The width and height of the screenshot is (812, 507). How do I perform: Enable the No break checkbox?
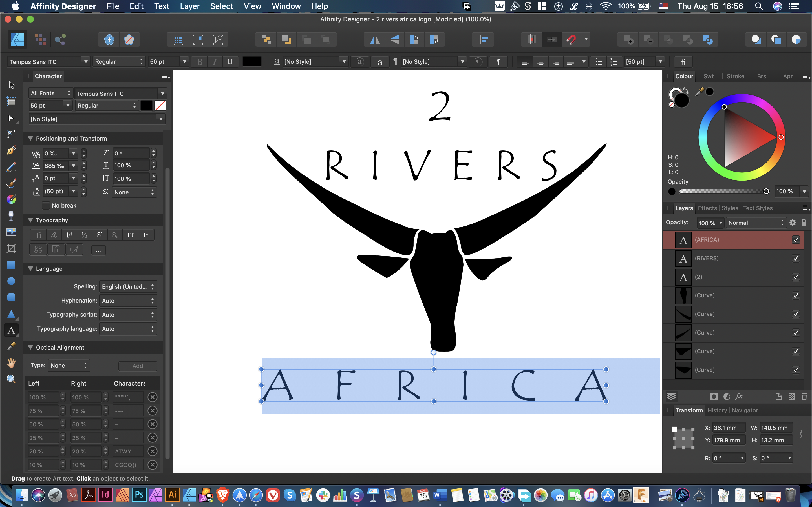pyautogui.click(x=46, y=205)
